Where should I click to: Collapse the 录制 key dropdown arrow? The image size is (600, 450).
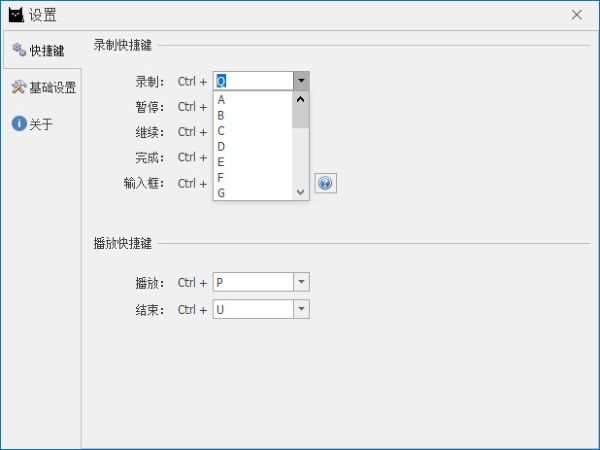[x=301, y=82]
